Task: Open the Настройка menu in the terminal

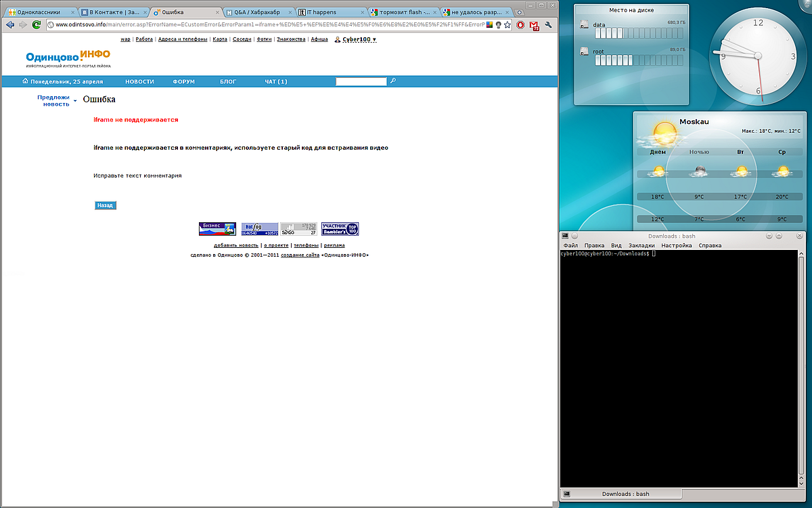Action: 677,245
